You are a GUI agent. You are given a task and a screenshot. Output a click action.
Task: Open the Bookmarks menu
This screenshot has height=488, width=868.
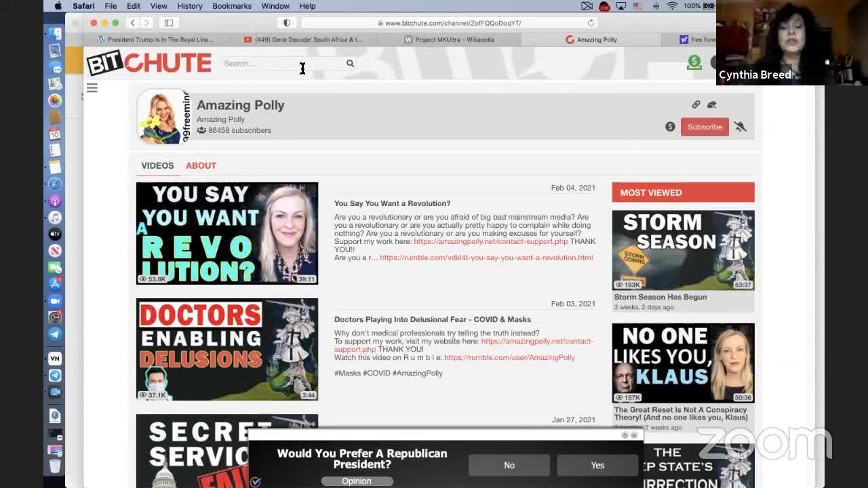tap(232, 6)
